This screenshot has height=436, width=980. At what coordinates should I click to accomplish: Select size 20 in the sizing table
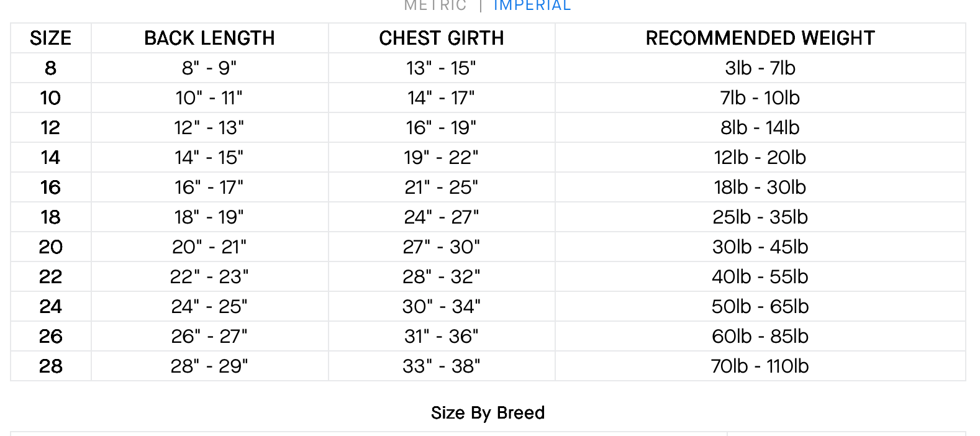point(50,247)
